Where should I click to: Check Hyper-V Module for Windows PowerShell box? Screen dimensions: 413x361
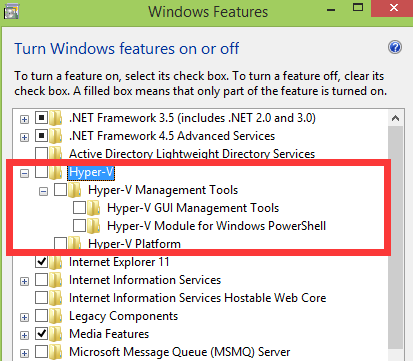click(x=79, y=226)
